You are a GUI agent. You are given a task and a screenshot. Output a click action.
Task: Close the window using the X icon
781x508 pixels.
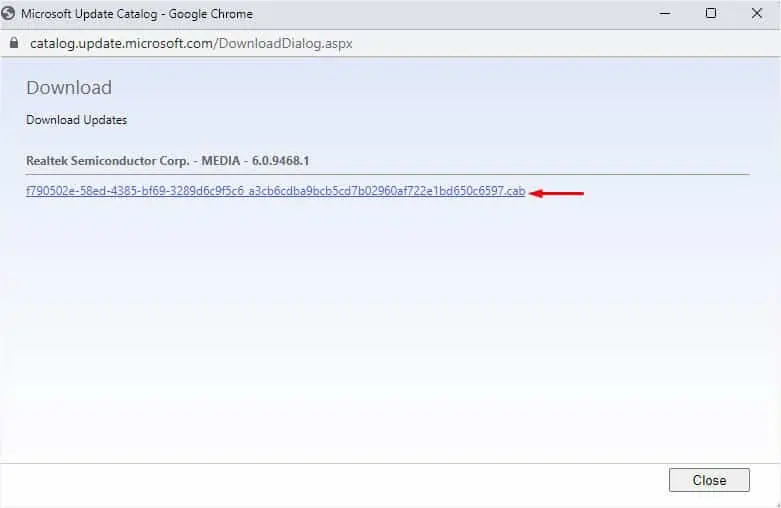tap(757, 13)
